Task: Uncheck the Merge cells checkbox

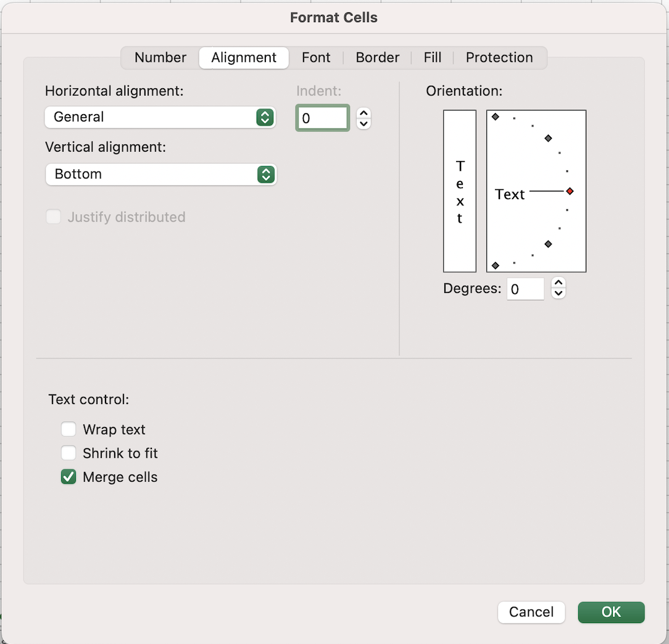Action: pyautogui.click(x=69, y=477)
